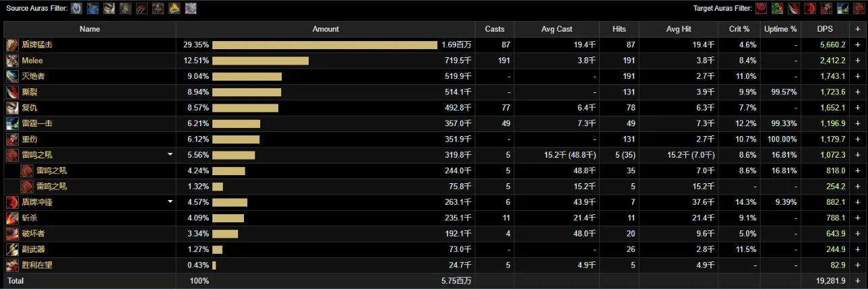Toggle the green target aura filter icon

pyautogui.click(x=776, y=9)
